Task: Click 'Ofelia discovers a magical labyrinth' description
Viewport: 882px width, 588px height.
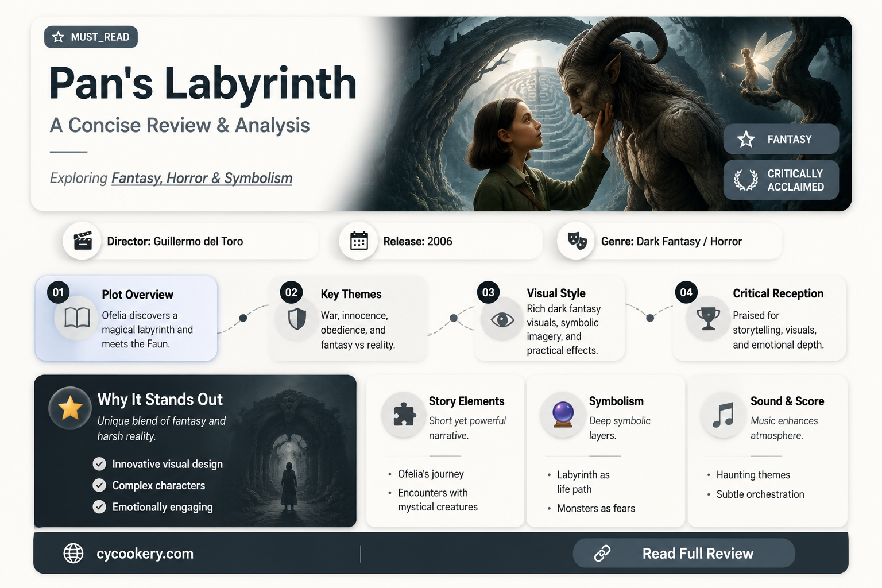Action: pos(147,330)
